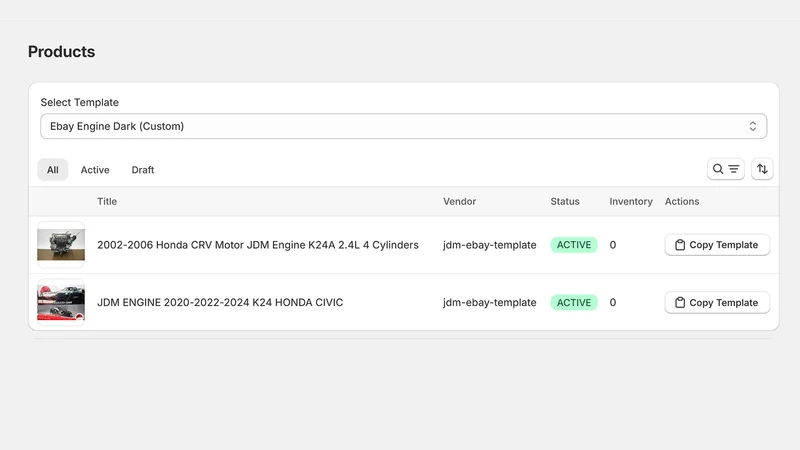The image size is (800, 450).
Task: Click the Status column header
Action: (x=565, y=202)
